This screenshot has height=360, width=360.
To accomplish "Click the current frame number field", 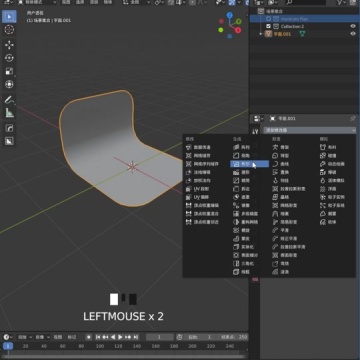I will coord(160,337).
